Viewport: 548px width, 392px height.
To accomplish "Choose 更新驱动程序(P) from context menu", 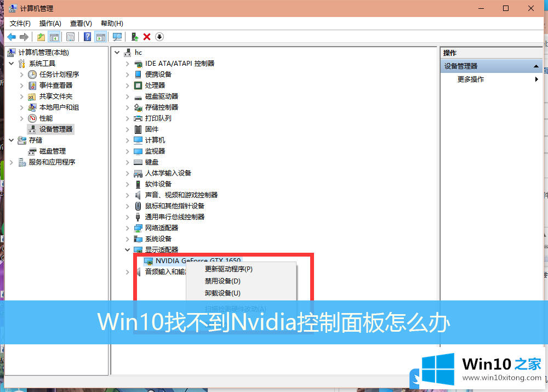I will tap(229, 269).
